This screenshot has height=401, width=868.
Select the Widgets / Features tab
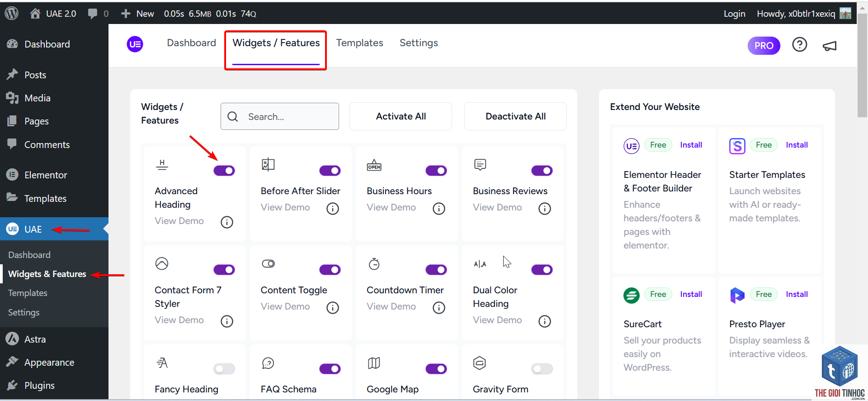click(276, 43)
